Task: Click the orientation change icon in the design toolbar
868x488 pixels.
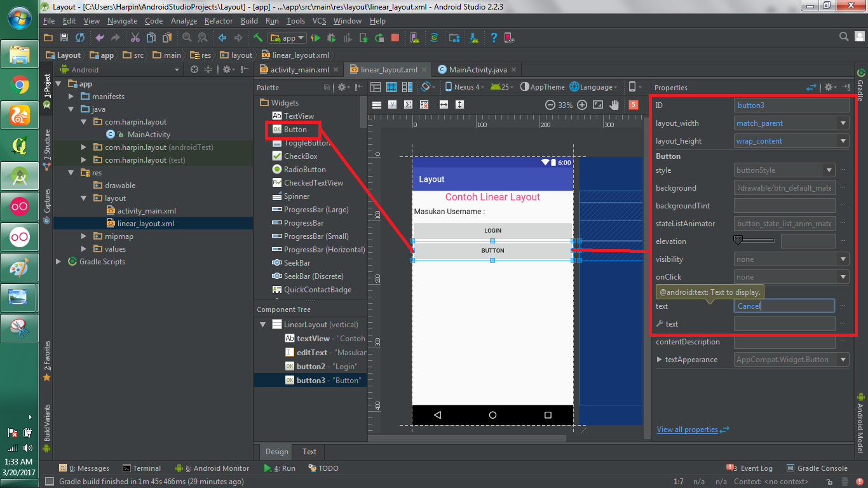Action: (x=424, y=87)
